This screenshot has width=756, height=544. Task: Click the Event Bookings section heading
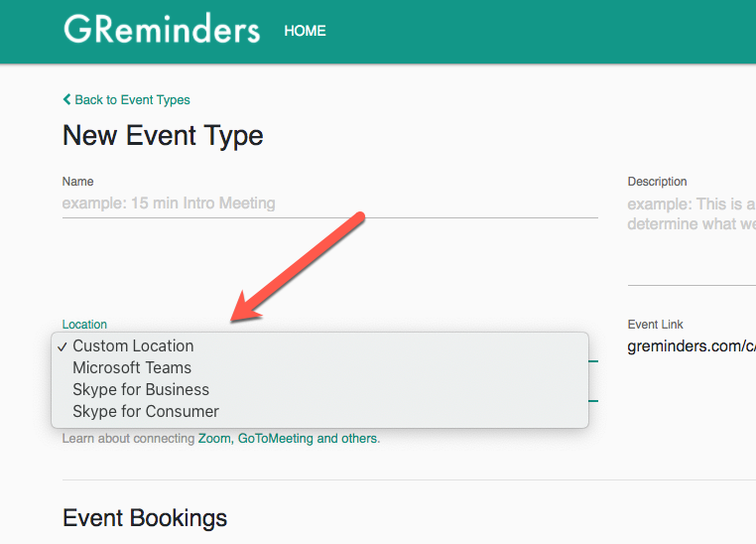pyautogui.click(x=145, y=518)
